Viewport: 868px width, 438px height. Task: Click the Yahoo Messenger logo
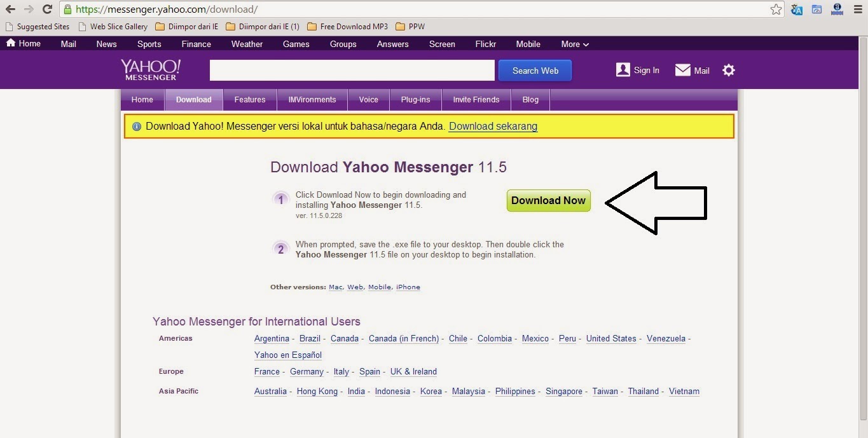(151, 70)
